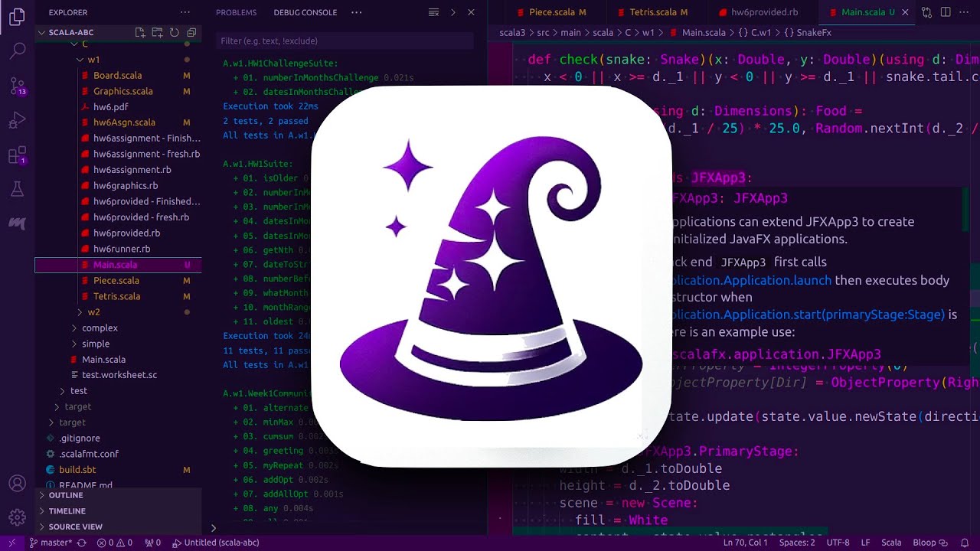
Task: Click New Folder icon in SCALA-ABC header
Action: [x=157, y=33]
